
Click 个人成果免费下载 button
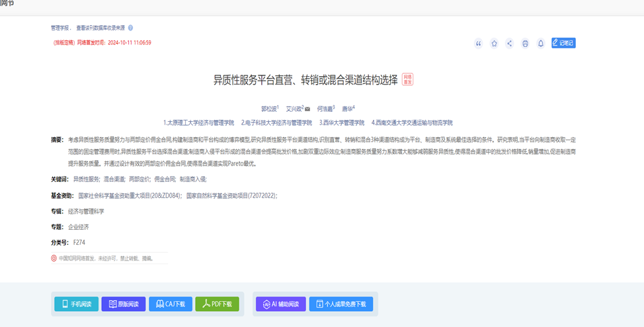(341, 304)
